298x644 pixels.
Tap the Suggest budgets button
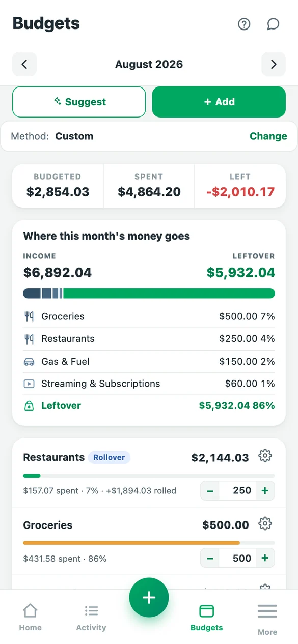[79, 102]
